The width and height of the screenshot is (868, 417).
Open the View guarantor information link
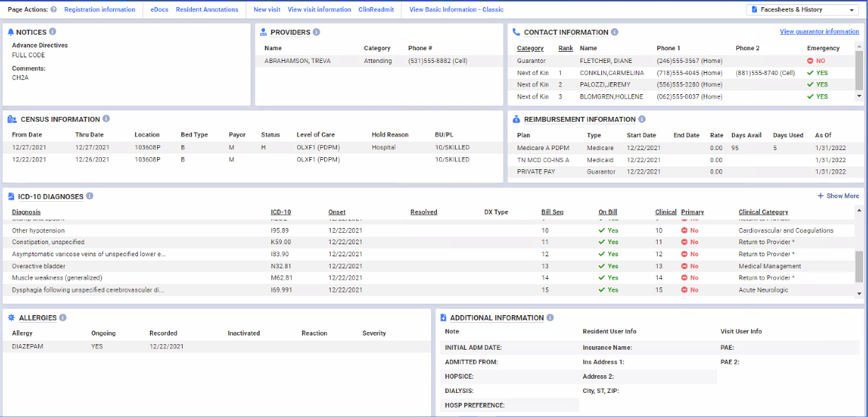tap(819, 32)
